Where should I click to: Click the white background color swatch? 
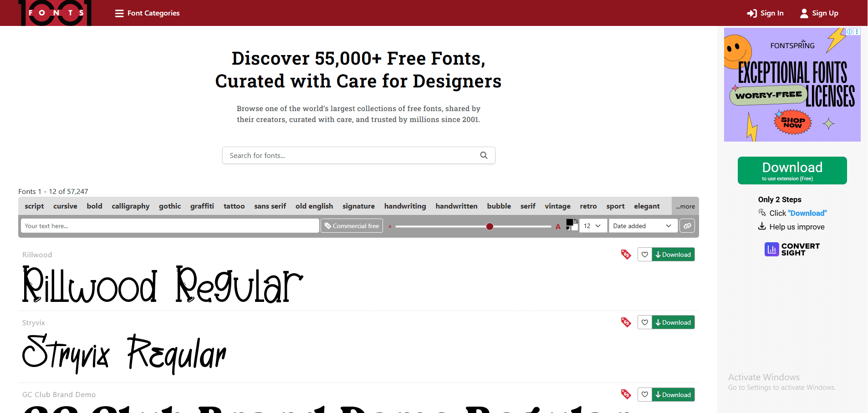[x=575, y=228]
